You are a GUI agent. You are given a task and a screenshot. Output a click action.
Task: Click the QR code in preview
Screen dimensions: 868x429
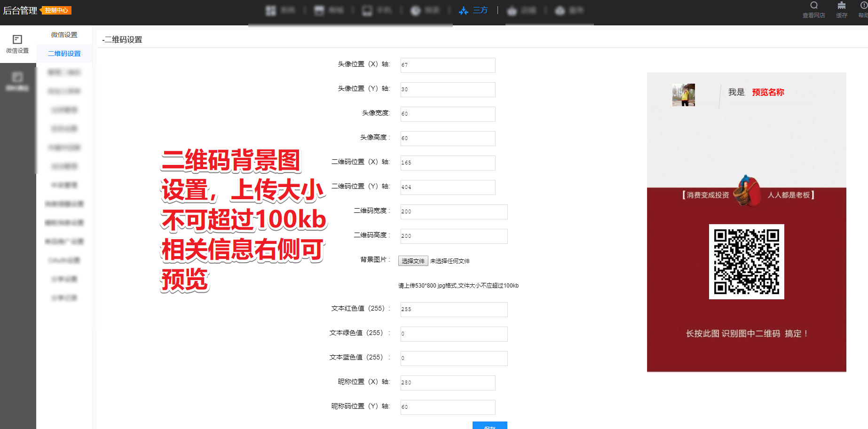(747, 262)
